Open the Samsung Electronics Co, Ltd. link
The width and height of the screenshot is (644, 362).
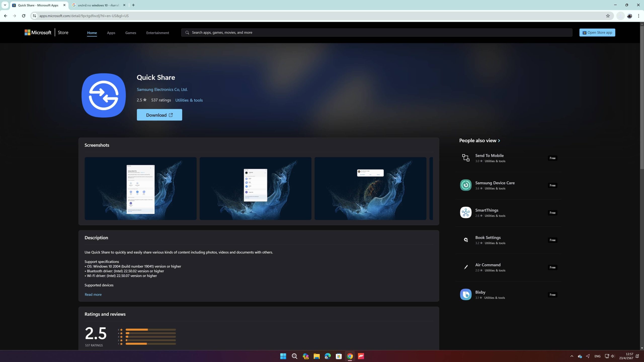point(162,89)
